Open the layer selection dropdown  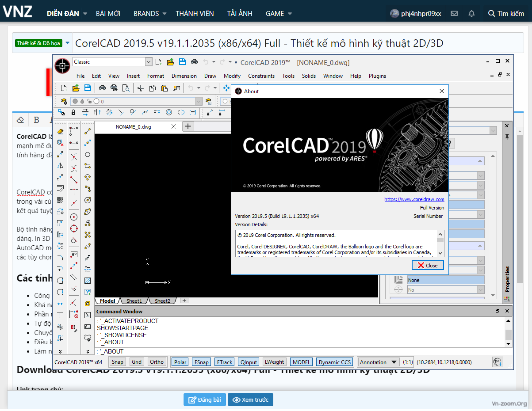click(x=199, y=101)
